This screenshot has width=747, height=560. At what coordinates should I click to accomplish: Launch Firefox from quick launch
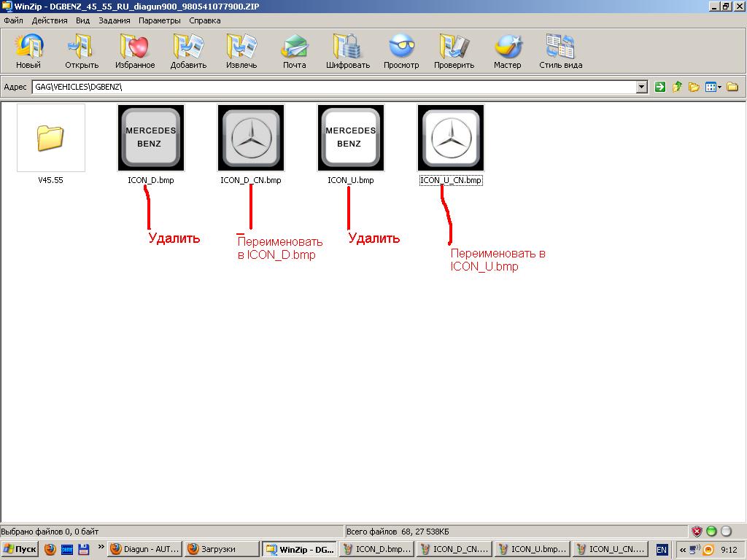(x=50, y=549)
